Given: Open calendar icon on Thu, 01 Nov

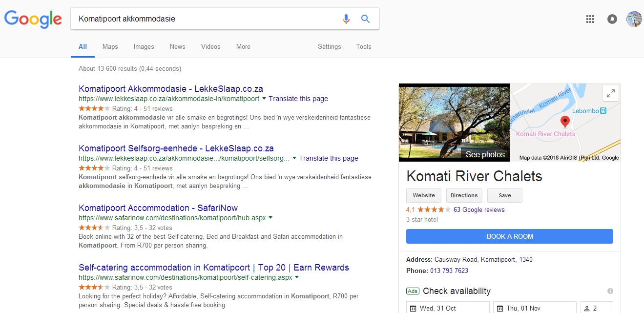Looking at the screenshot, I should tap(499, 309).
